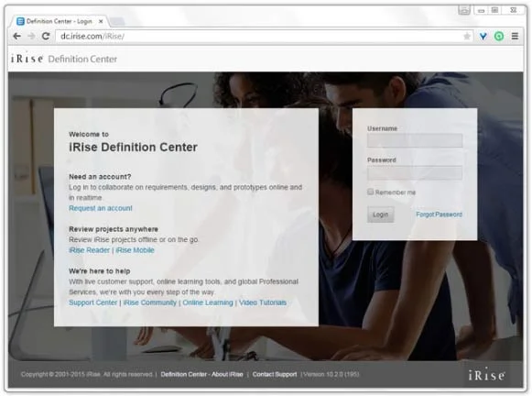Reload the page with the refresh icon
Screen dimensions: 532x396
[x=46, y=36]
